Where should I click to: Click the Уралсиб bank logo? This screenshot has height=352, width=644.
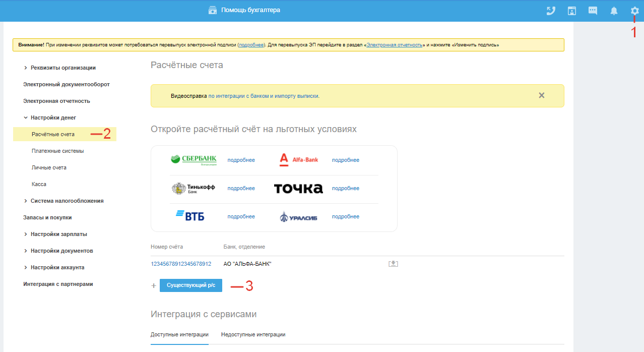tap(299, 217)
